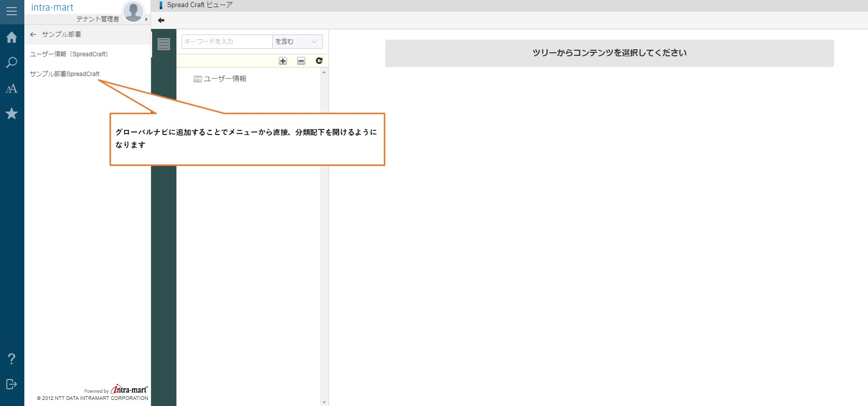Click the logout icon at bottom left
Screen dimensions: 868x406
pyautogui.click(x=12, y=384)
